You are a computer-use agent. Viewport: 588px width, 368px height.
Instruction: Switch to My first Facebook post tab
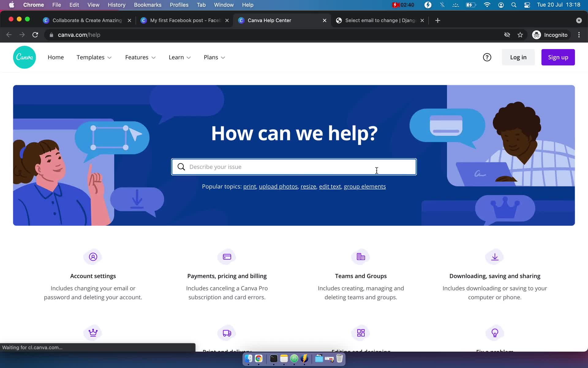coord(185,20)
